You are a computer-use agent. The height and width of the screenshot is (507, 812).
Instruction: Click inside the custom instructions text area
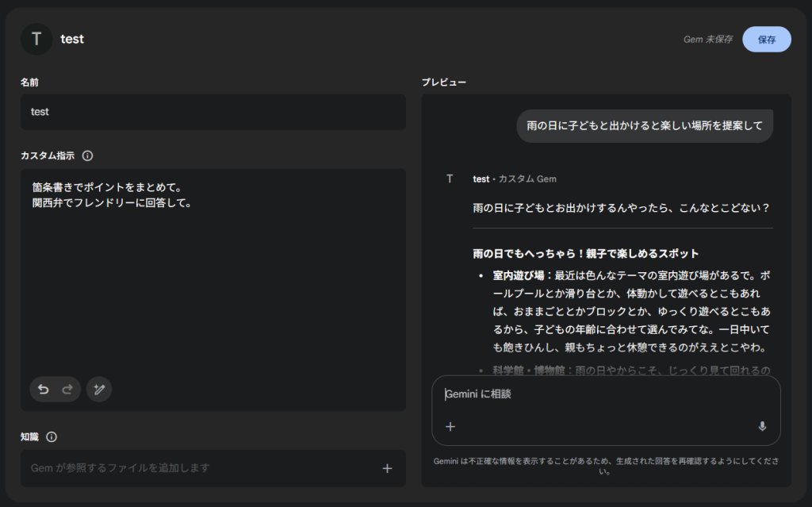(213, 290)
